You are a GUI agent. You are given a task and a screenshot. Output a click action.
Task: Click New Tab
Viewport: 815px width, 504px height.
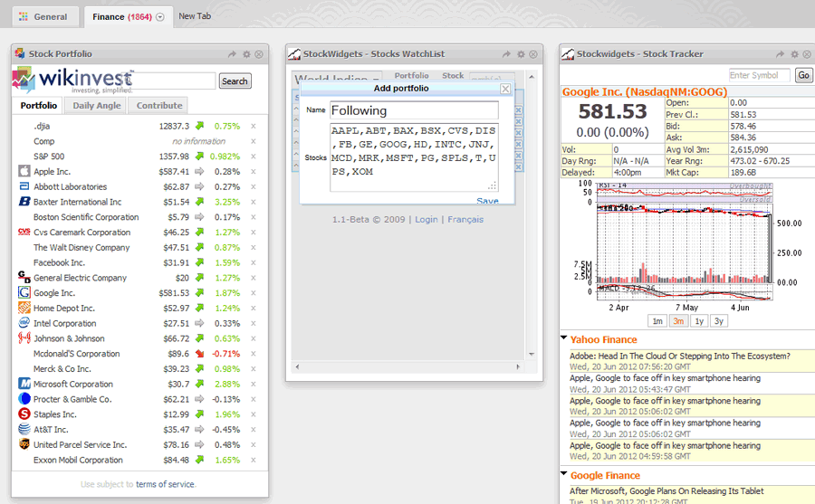point(195,16)
